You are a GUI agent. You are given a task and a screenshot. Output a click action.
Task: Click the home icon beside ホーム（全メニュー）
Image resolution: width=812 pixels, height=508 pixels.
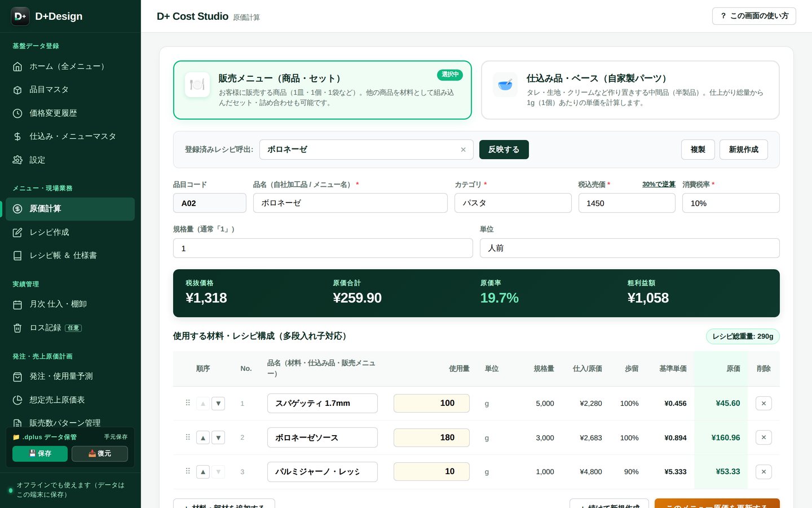coord(17,67)
